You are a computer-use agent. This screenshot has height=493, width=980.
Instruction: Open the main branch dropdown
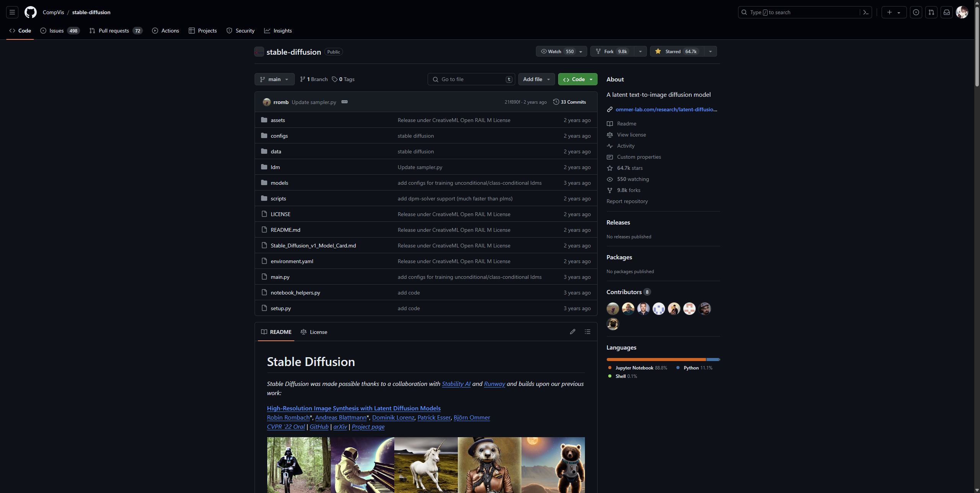(274, 79)
